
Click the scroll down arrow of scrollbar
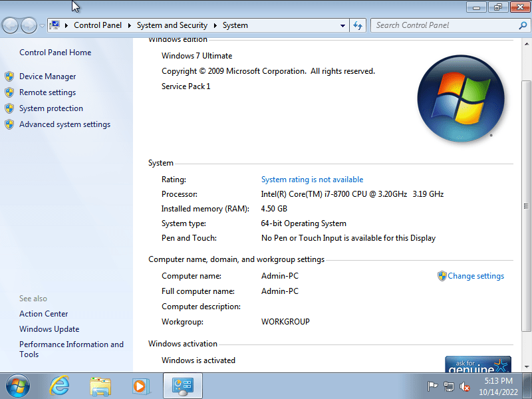pos(526,366)
